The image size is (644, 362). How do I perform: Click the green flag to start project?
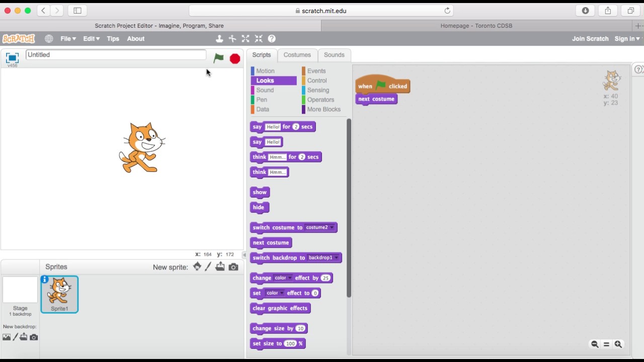[x=218, y=58]
